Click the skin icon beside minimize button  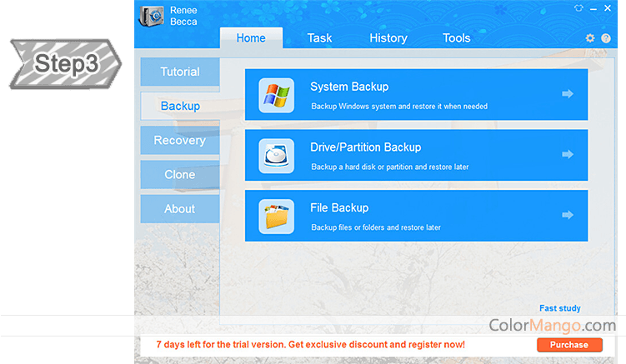pyautogui.click(x=578, y=8)
